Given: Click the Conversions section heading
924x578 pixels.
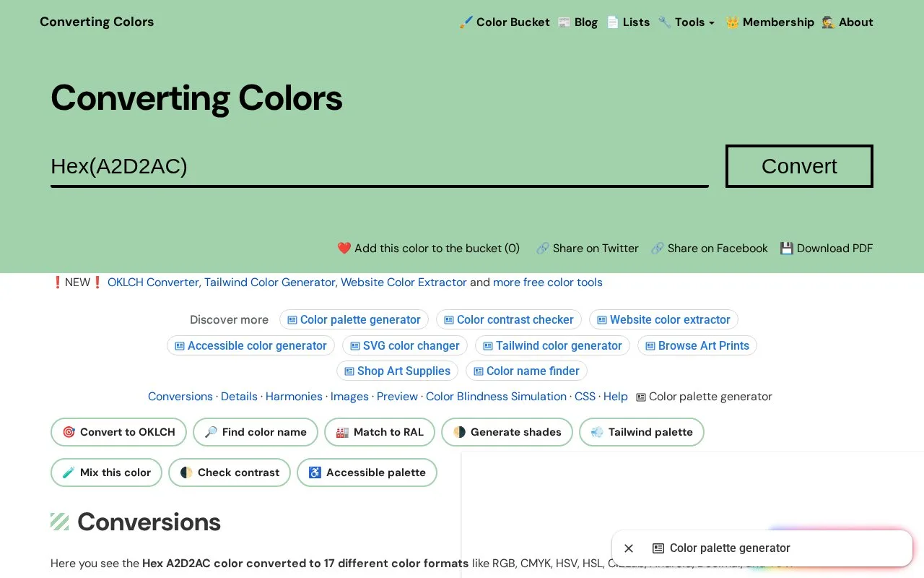Looking at the screenshot, I should pyautogui.click(x=149, y=522).
